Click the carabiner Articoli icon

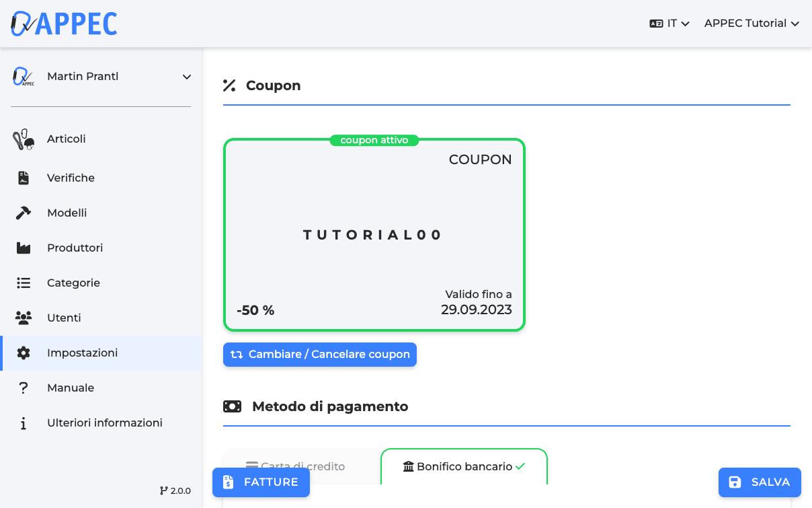click(x=24, y=139)
